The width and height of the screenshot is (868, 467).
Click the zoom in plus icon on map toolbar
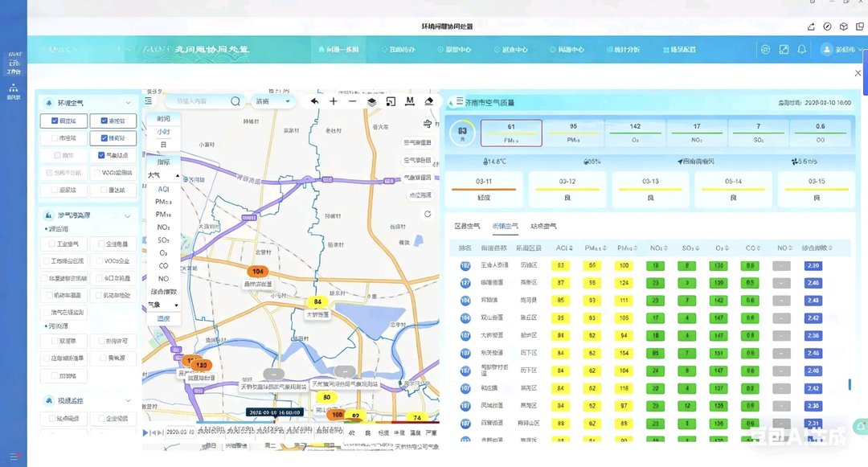point(334,101)
